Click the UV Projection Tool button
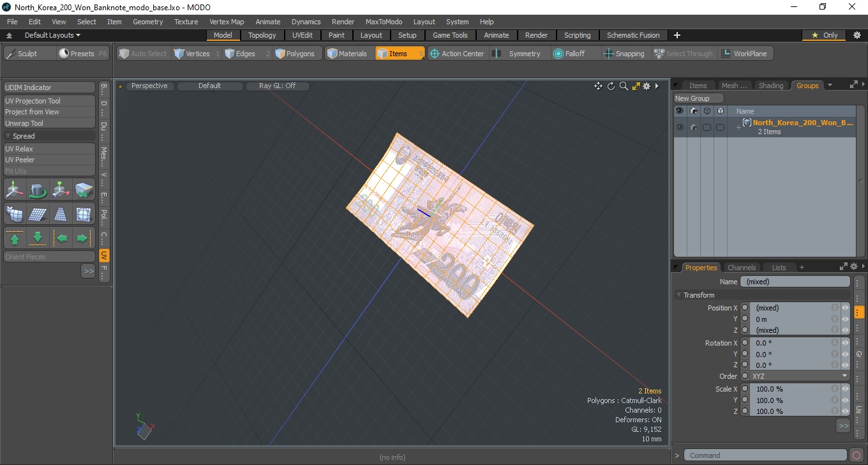 pos(50,101)
